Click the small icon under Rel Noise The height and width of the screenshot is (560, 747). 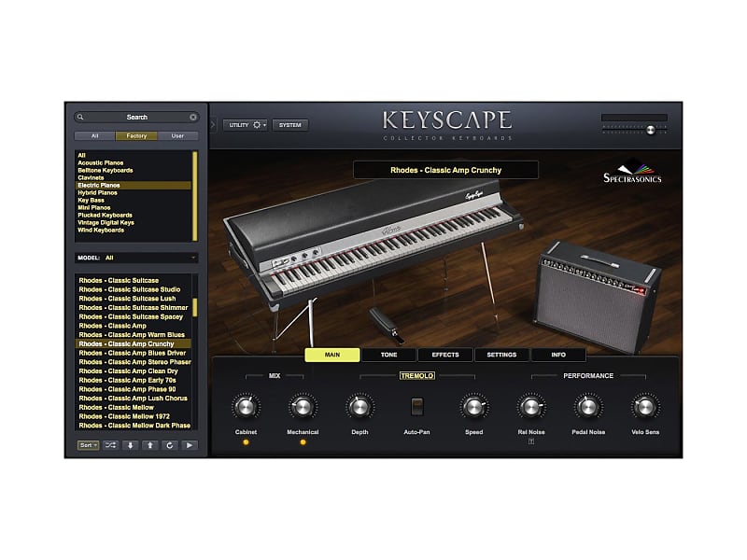(531, 441)
